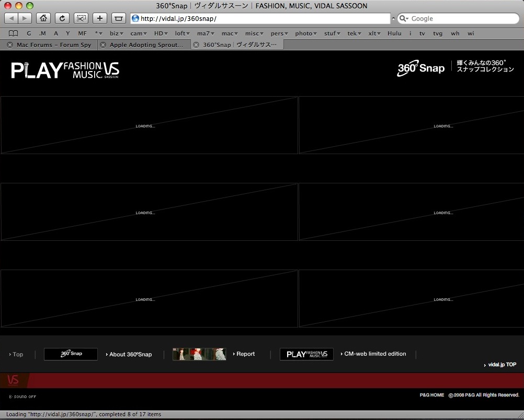Go forward with the Forward arrow button
The width and height of the screenshot is (524, 420).
[25, 18]
